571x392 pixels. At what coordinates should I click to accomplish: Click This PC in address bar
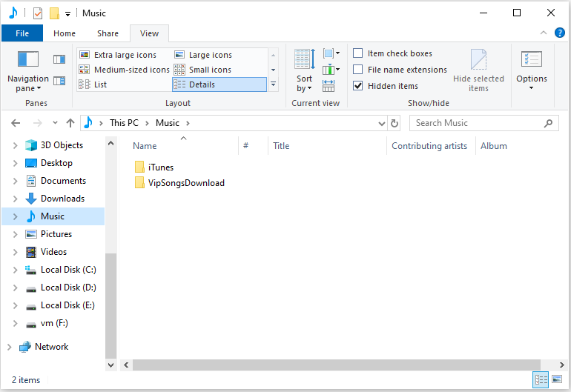coord(124,123)
